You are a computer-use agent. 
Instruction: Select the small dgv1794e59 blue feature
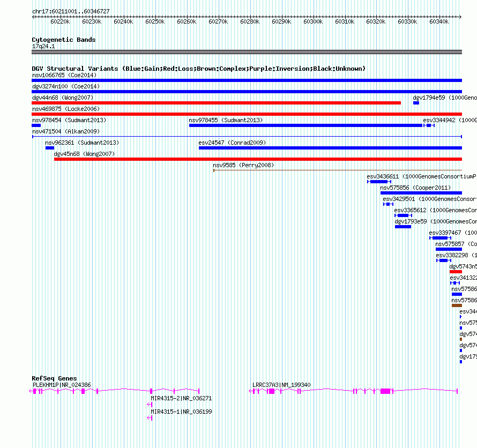click(x=416, y=103)
